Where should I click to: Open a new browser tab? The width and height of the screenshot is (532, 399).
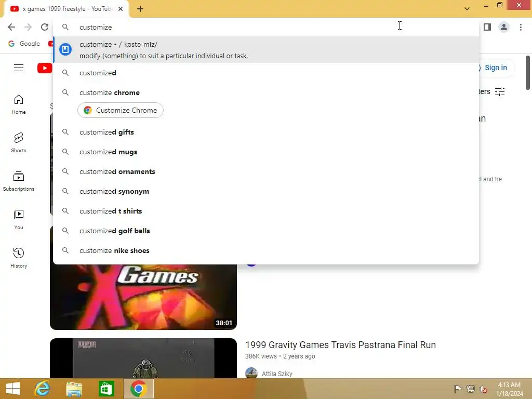point(140,9)
